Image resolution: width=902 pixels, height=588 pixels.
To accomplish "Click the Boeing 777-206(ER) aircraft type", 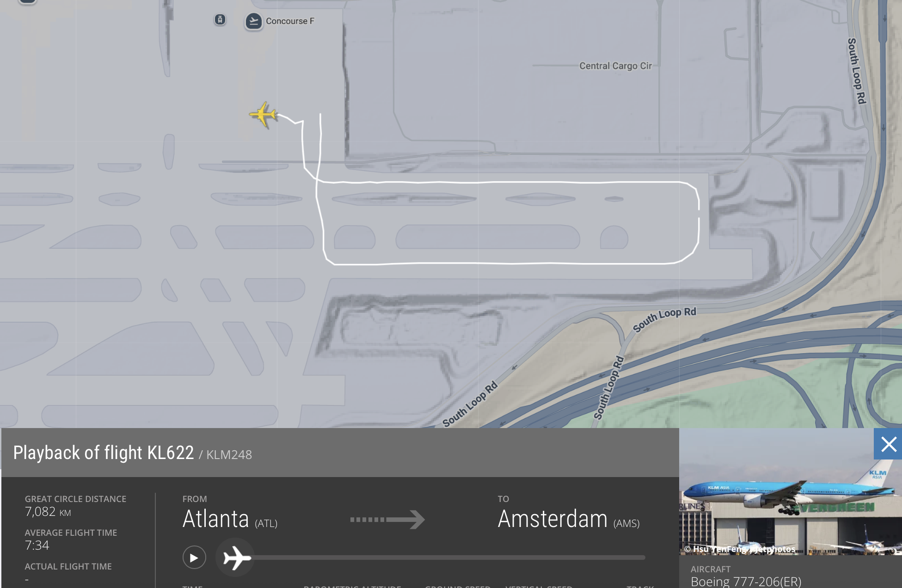I will coord(746,581).
